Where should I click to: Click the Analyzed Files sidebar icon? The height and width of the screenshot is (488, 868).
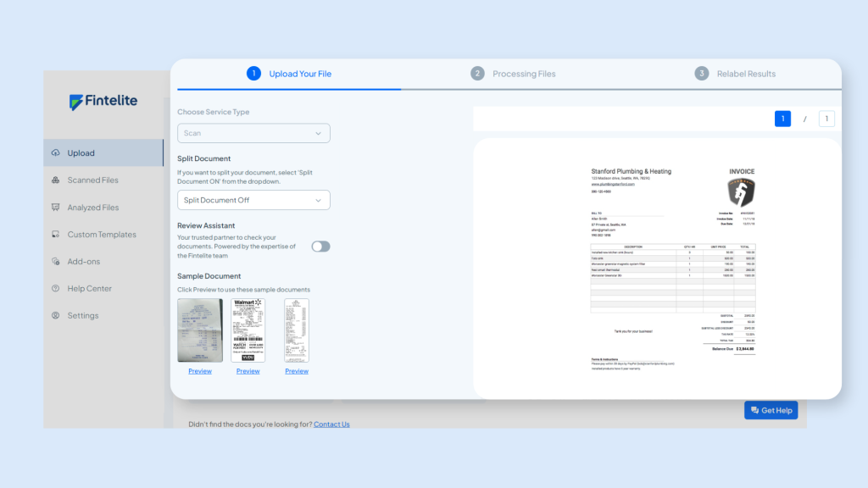(56, 208)
